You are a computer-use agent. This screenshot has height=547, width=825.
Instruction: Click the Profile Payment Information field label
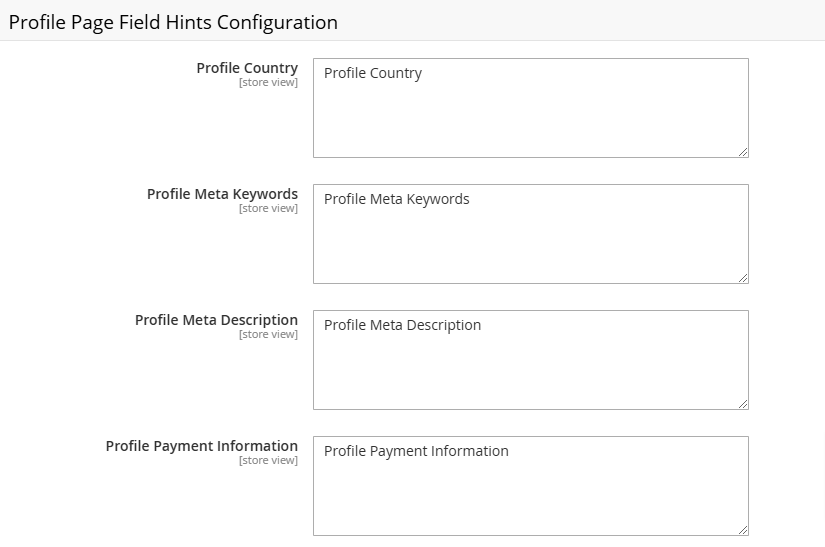202,446
